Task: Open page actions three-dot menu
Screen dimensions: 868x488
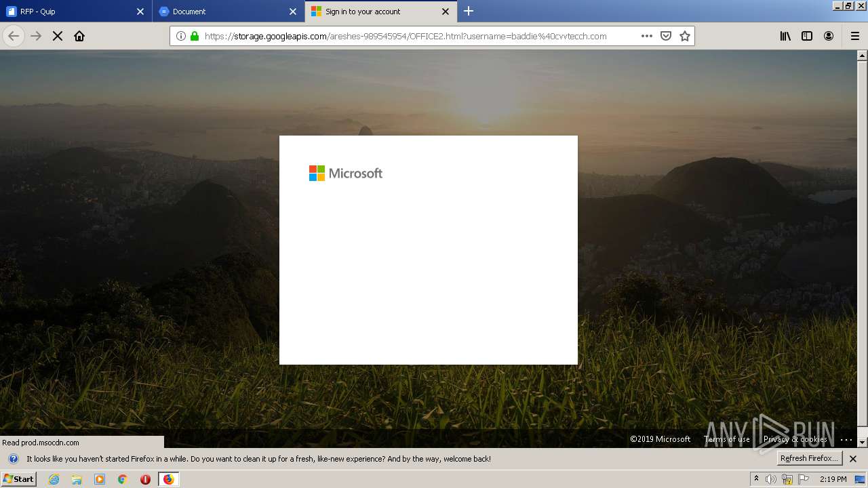Action: tap(647, 36)
